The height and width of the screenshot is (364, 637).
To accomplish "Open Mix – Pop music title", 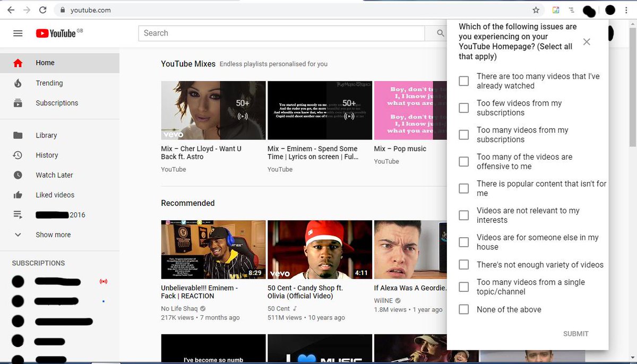I will tap(400, 149).
